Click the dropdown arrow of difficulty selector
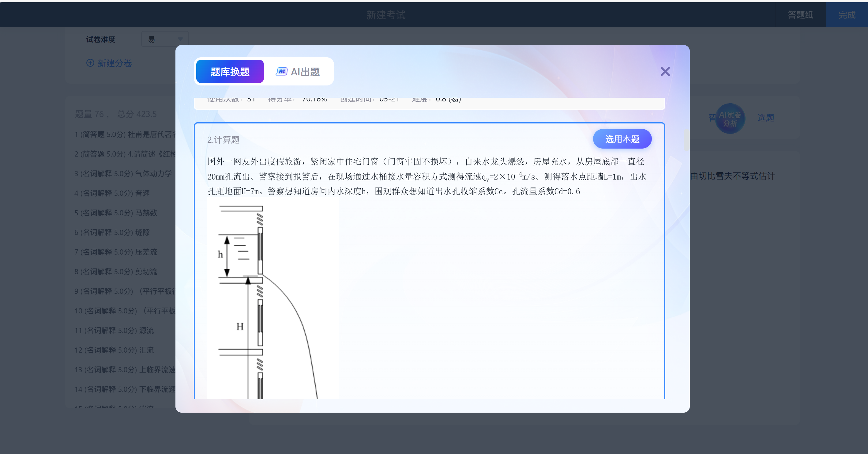868x454 pixels. (x=180, y=40)
